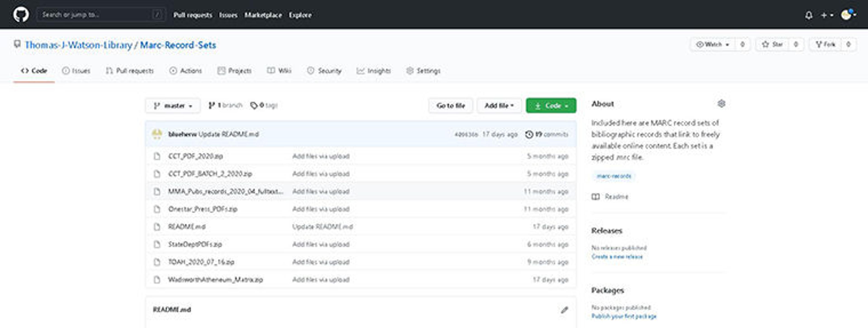Expand the master branch dropdown
868x328 pixels.
coord(173,105)
